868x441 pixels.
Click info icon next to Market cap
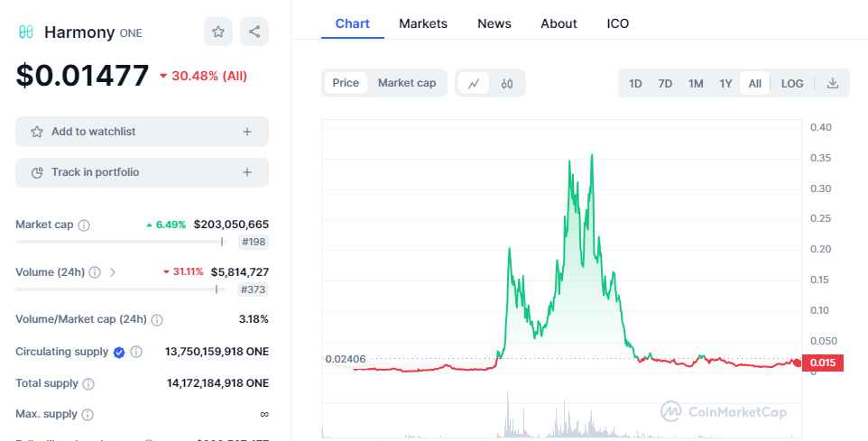click(84, 225)
